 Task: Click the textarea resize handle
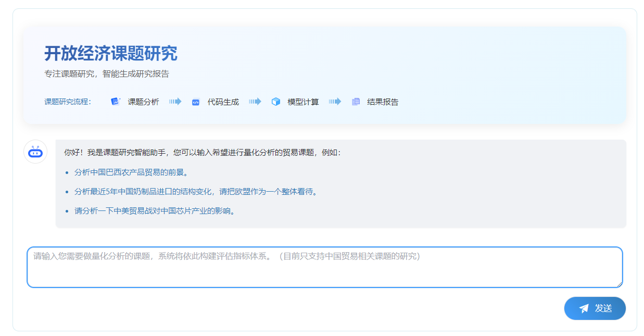(620, 284)
